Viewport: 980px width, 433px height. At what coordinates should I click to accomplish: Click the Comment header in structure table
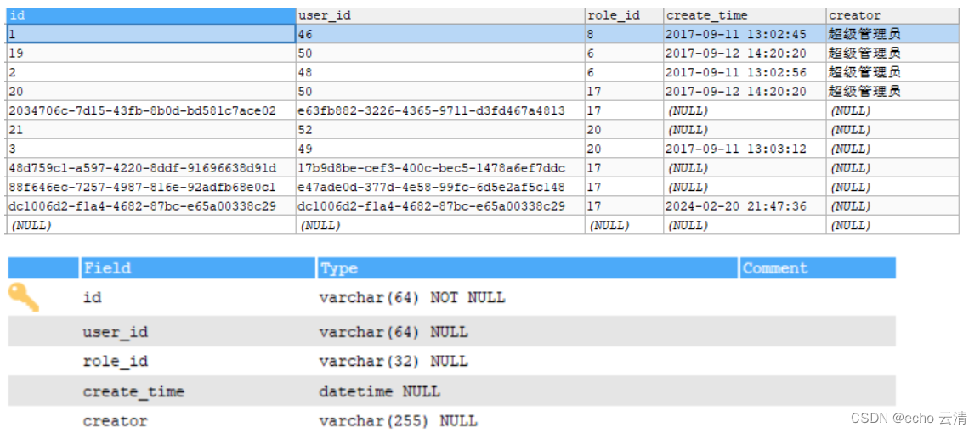coord(818,268)
